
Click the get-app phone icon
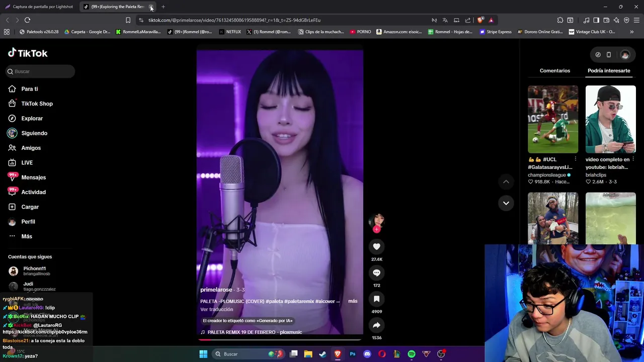coord(609,55)
